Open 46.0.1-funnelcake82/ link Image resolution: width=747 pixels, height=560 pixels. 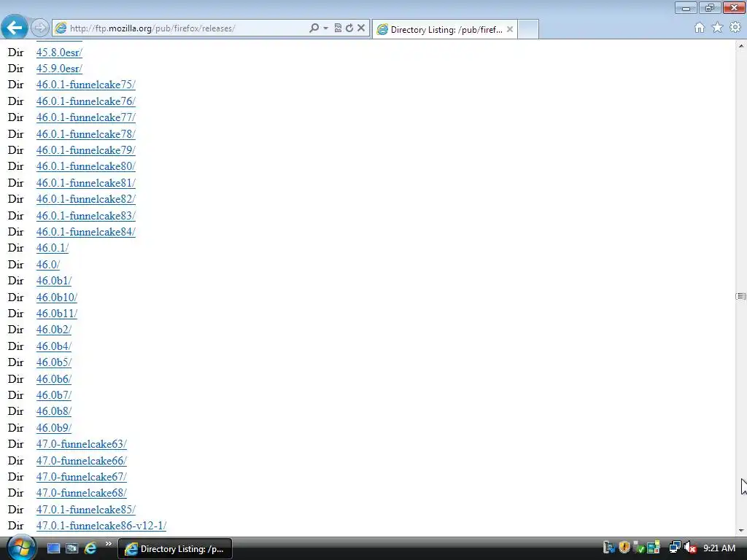click(86, 200)
